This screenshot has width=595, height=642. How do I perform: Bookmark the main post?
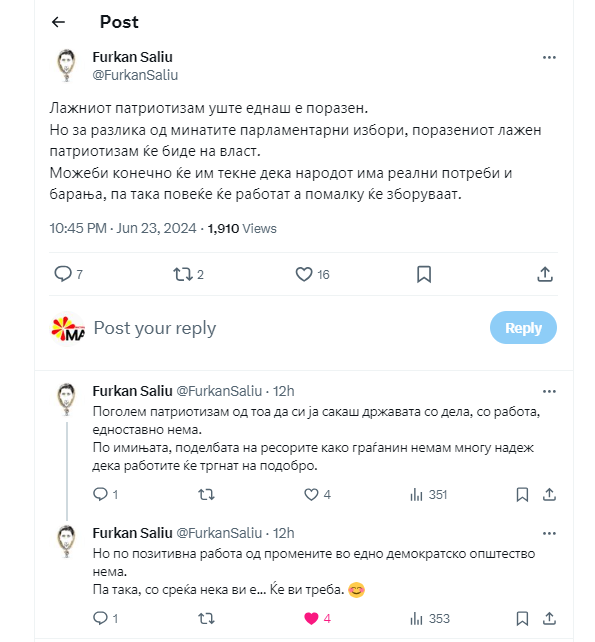point(424,274)
